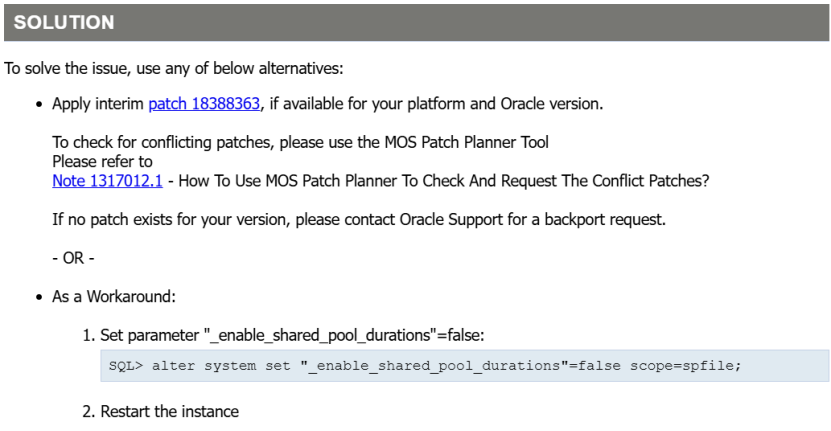Viewport: 831px width, 431px height.
Task: Click the bullet marker before "Apply interim"
Action: [x=38, y=104]
